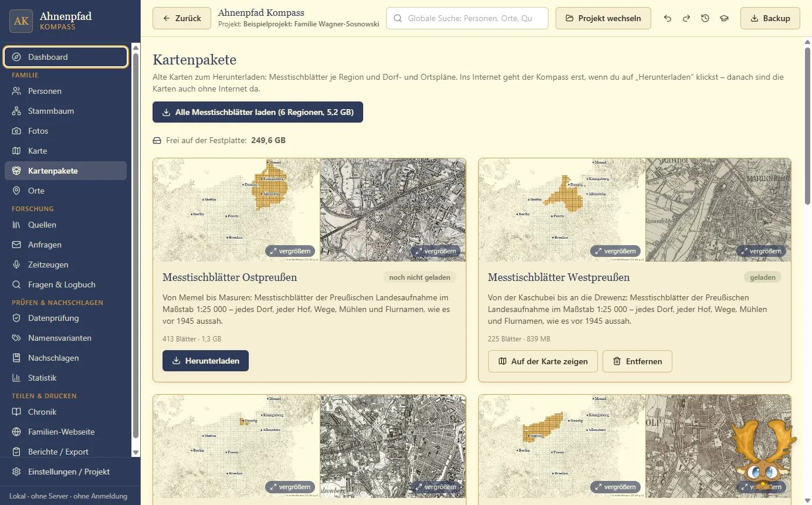Click the Backup button

(x=770, y=18)
